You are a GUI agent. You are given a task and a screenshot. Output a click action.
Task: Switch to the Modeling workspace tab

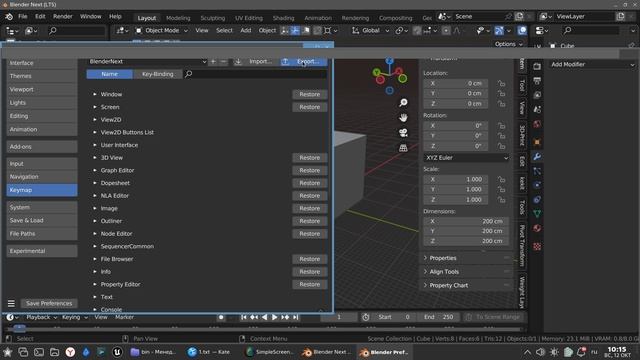(x=178, y=18)
